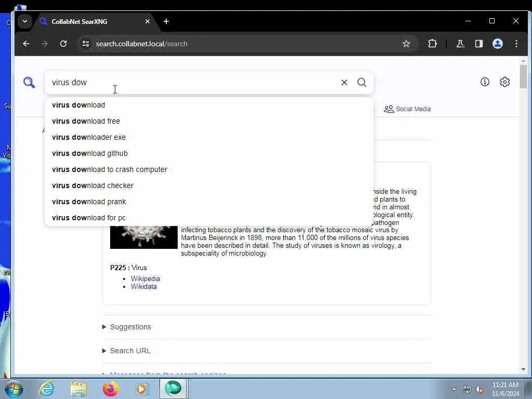Viewport: 532px width, 399px height.
Task: Choose suggestion 'virus download prank'
Action: tap(209, 202)
